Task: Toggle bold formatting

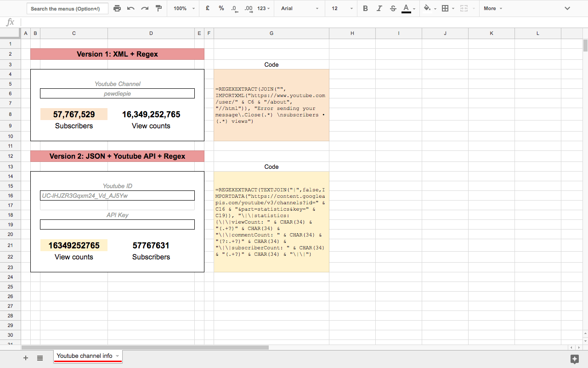Action: (365, 8)
